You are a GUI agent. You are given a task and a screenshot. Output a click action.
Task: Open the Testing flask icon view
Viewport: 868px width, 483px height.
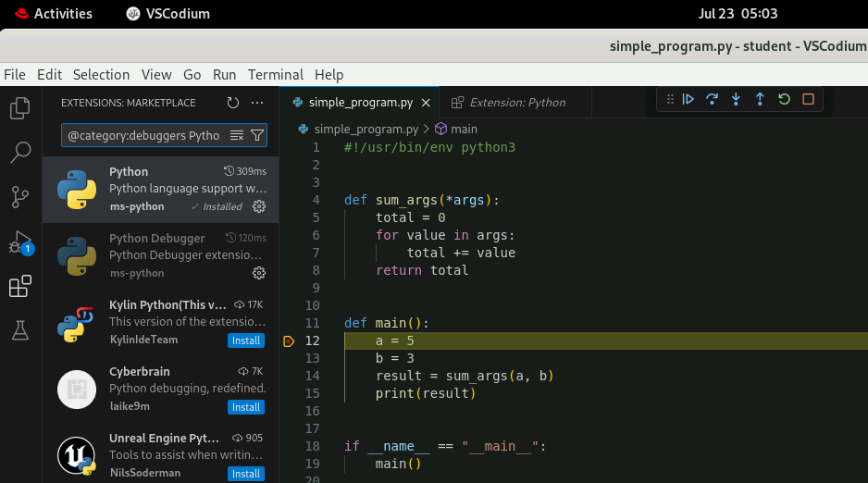click(x=20, y=330)
